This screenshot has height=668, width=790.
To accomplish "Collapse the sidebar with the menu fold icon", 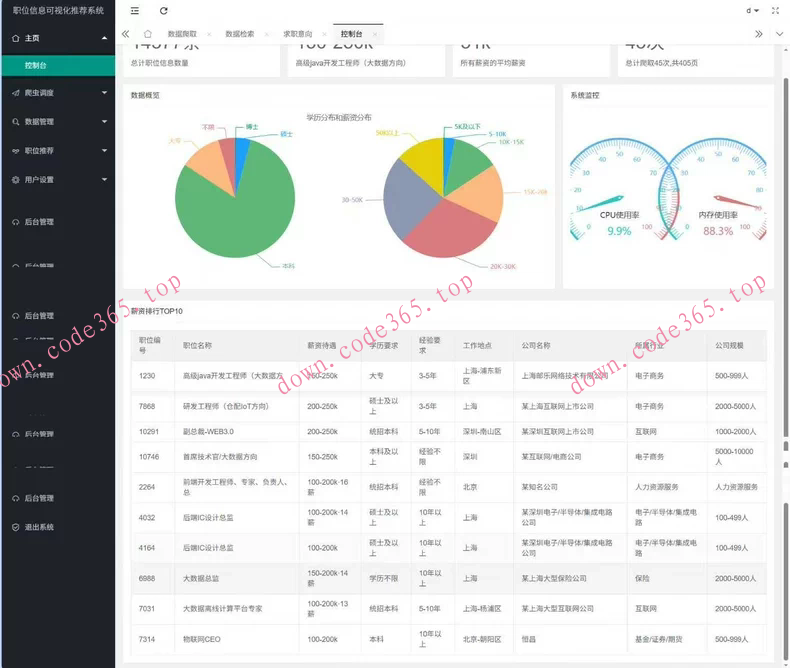I will [135, 10].
